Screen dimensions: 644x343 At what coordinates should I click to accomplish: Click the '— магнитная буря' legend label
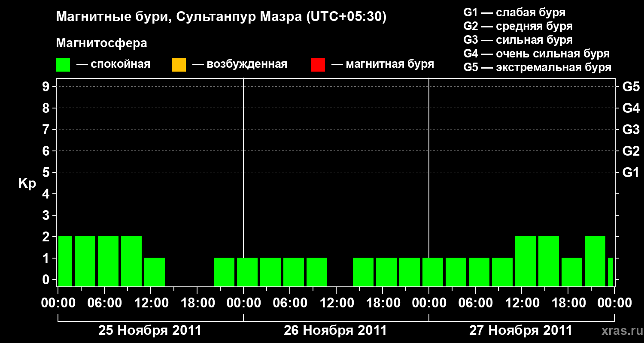click(x=383, y=65)
